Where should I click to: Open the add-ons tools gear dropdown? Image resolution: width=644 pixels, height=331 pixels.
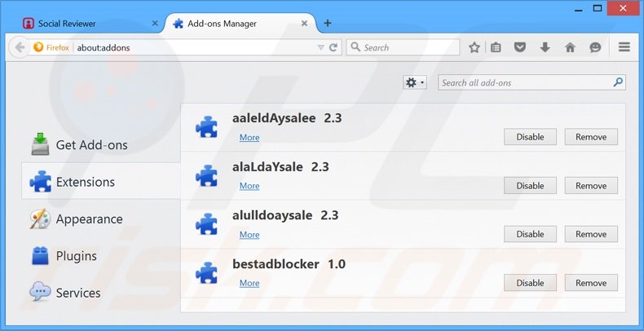coord(415,83)
